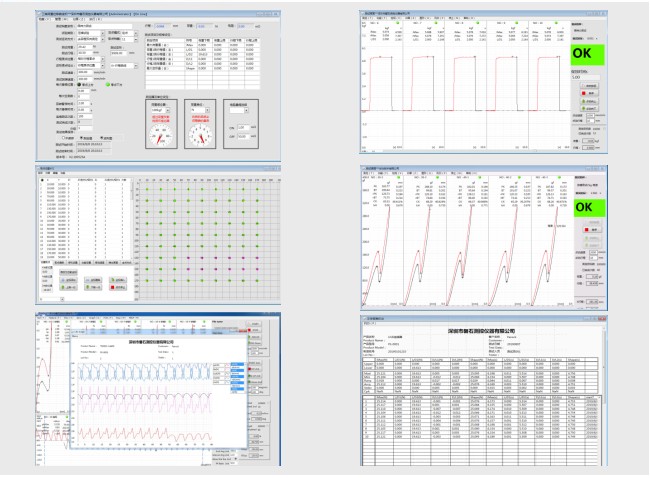Click the green OK indicator in the sawtooth curve window
Screen dimensions: 650x478
(x=590, y=207)
